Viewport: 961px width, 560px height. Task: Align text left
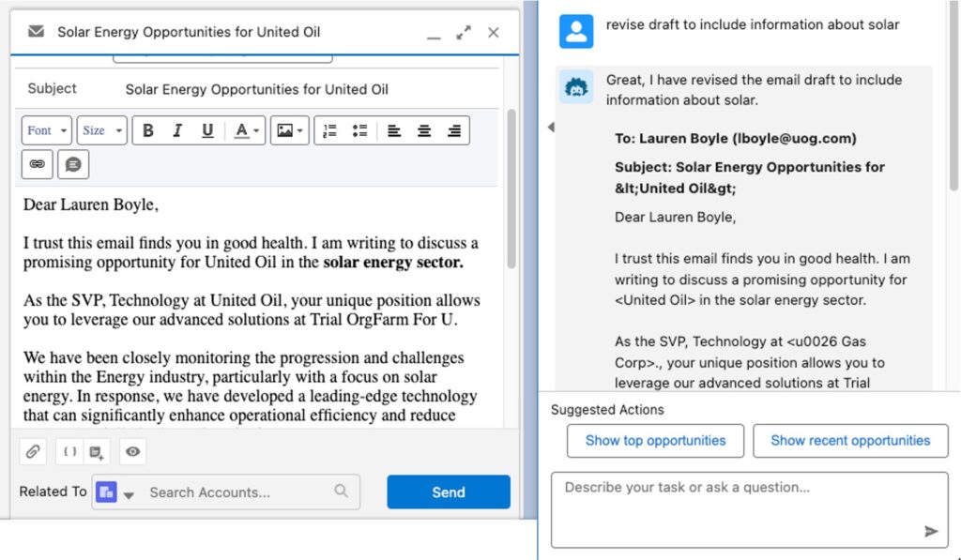(x=393, y=130)
